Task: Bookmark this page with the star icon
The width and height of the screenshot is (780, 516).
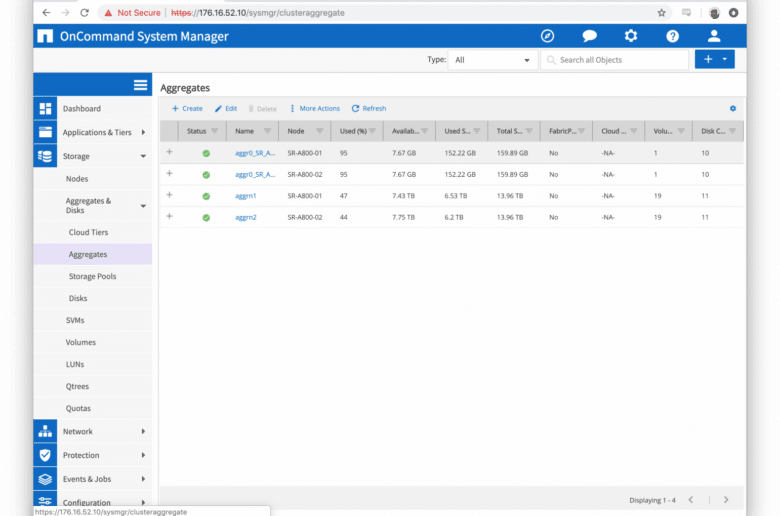Action: pos(661,13)
